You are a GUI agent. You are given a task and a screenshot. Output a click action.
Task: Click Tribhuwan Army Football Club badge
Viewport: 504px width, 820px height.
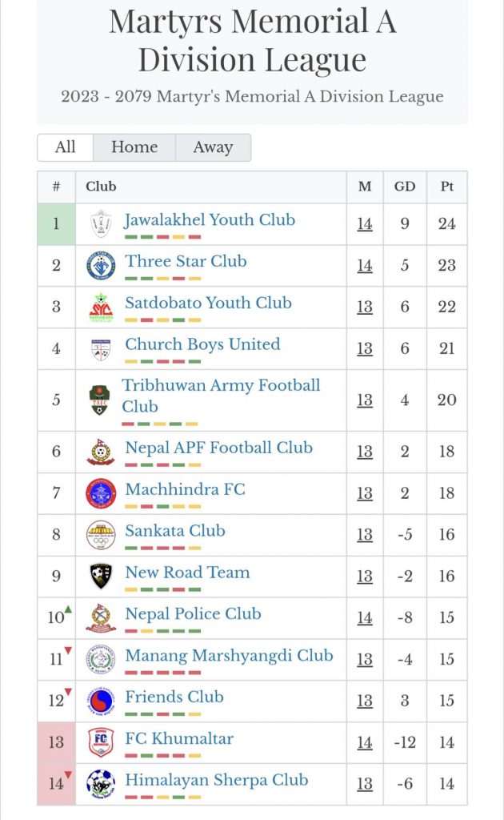(100, 400)
